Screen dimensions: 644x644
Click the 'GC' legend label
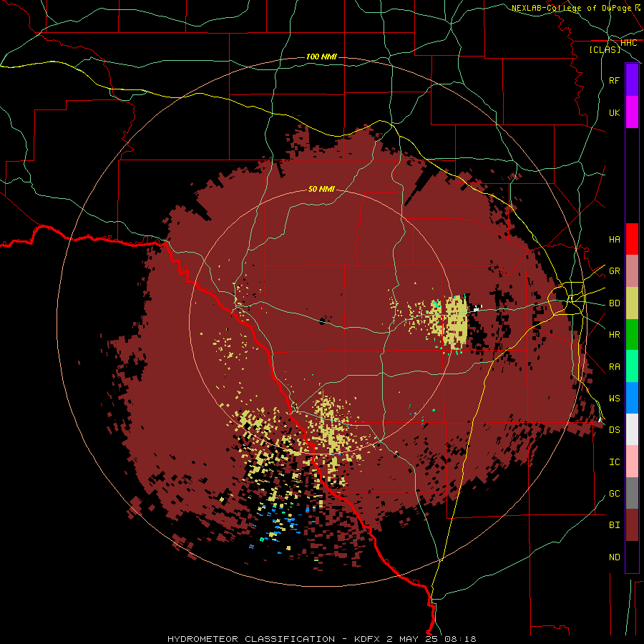pyautogui.click(x=614, y=494)
